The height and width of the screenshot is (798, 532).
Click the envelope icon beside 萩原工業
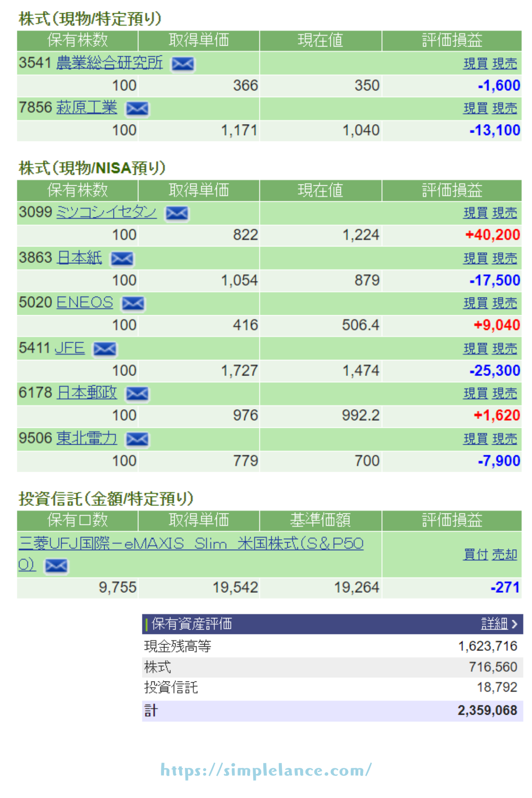tap(137, 109)
